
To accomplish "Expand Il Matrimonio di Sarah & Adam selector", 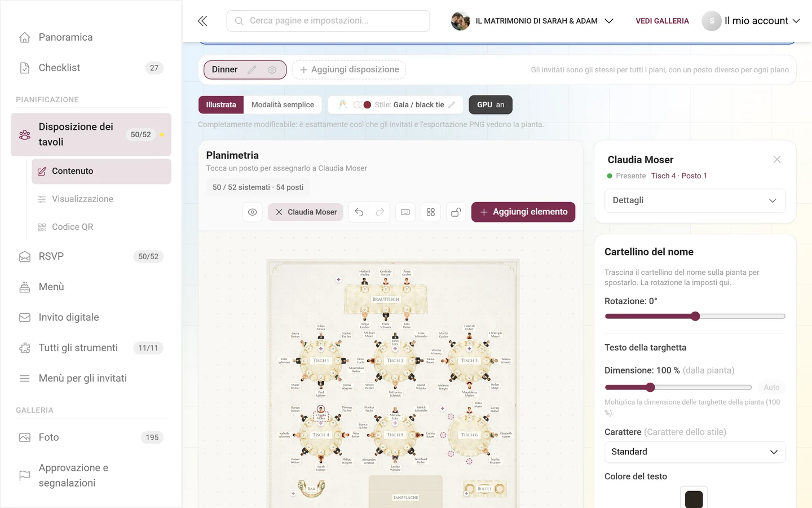I will pyautogui.click(x=532, y=21).
